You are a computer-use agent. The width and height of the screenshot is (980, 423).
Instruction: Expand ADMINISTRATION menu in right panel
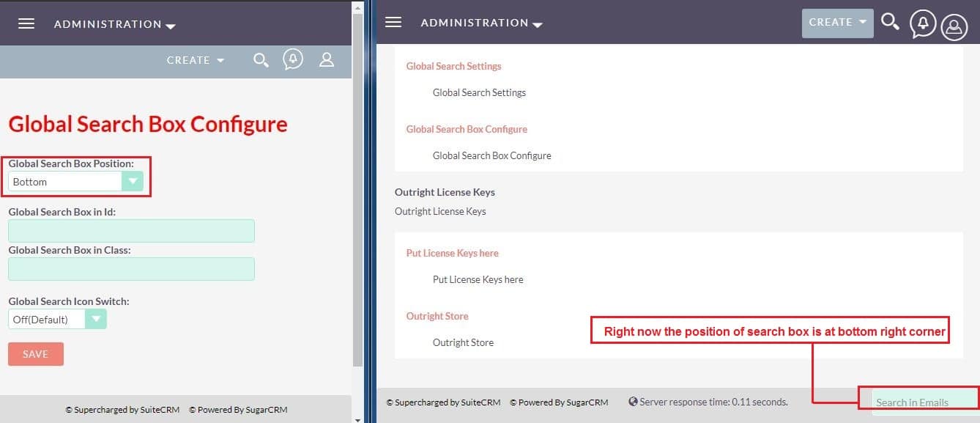click(x=481, y=23)
